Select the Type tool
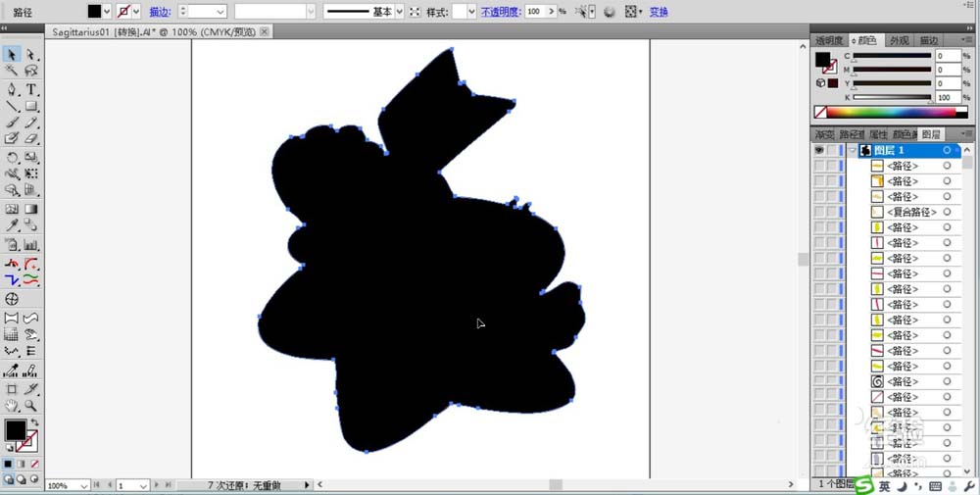Viewport: 980px width, 495px height. pos(30,90)
